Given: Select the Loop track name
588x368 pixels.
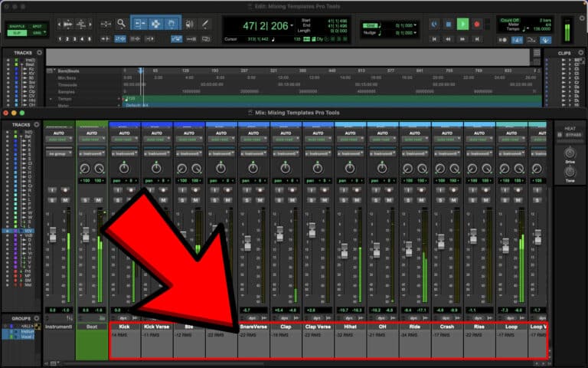Looking at the screenshot, I should pyautogui.click(x=511, y=327).
